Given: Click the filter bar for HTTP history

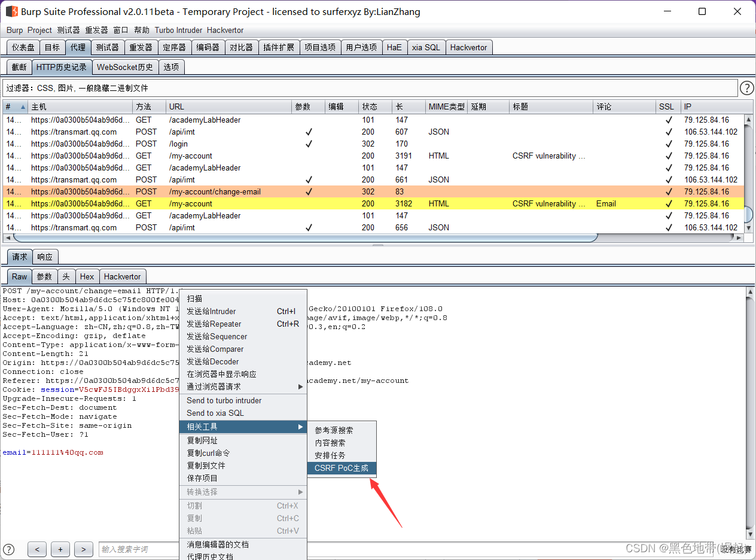Looking at the screenshot, I should coord(370,88).
